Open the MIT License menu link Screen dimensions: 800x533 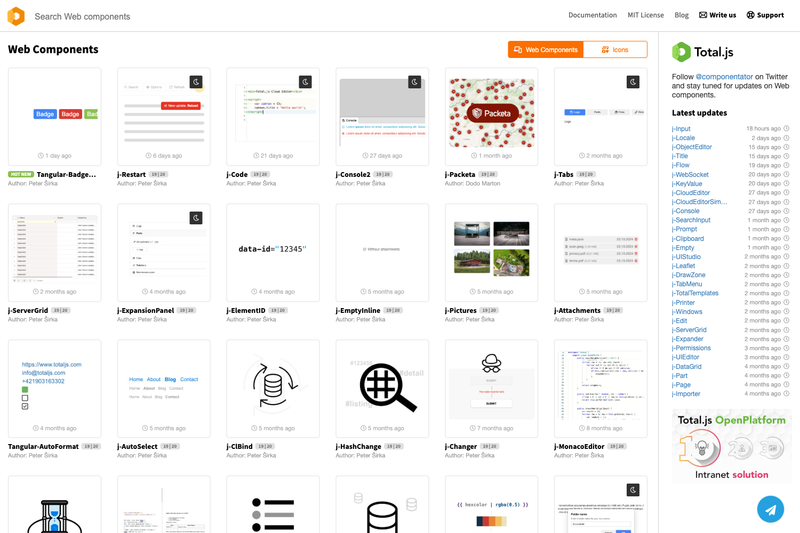[645, 15]
